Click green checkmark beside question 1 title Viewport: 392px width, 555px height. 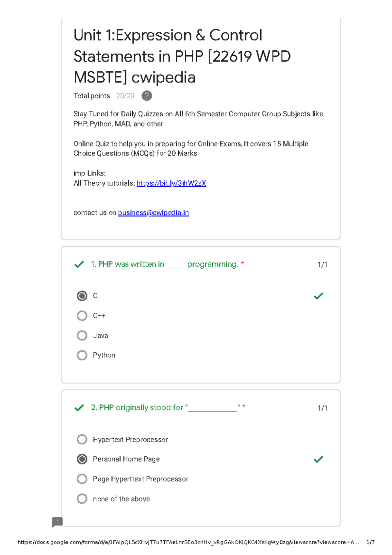tap(79, 264)
